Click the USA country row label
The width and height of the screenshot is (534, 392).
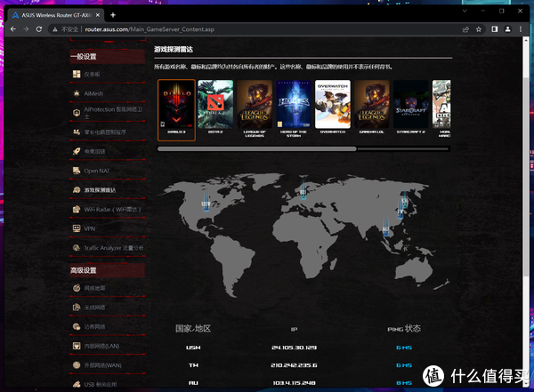193,348
